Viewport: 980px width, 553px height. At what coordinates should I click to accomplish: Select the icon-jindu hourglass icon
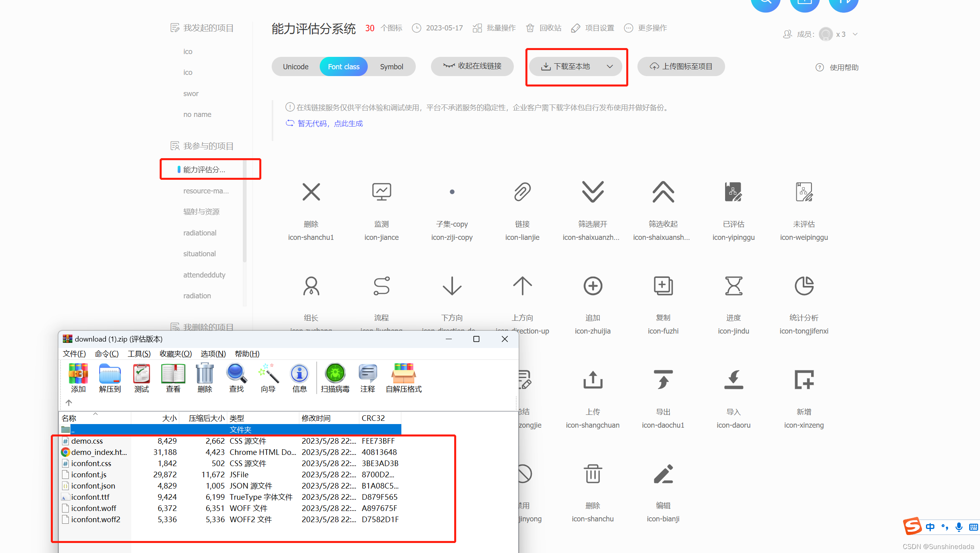733,286
